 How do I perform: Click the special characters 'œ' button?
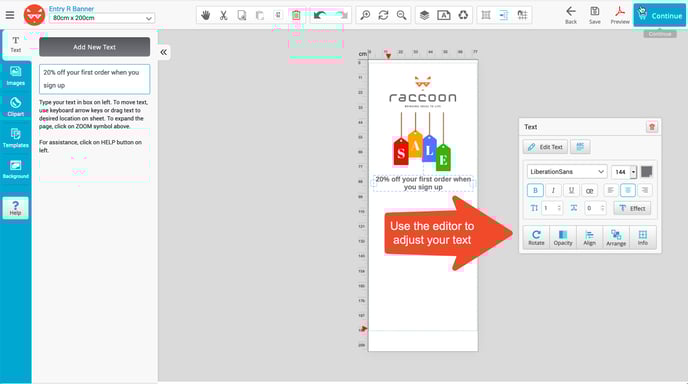click(x=589, y=190)
